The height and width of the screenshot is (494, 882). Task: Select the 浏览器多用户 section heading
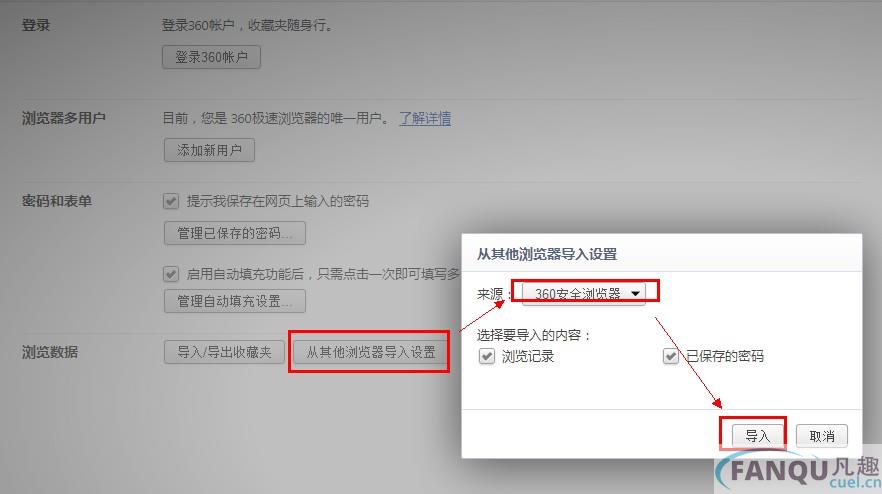pos(64,118)
